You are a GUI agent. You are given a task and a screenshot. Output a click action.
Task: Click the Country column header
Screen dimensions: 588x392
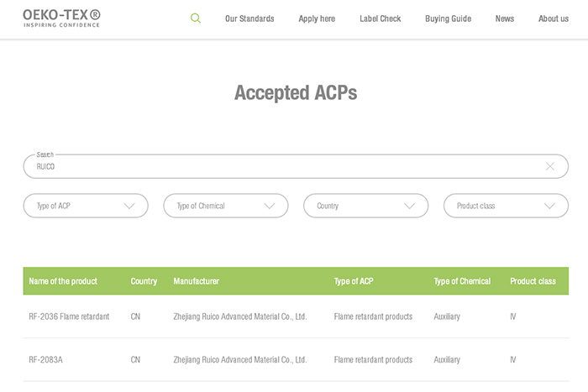144,281
